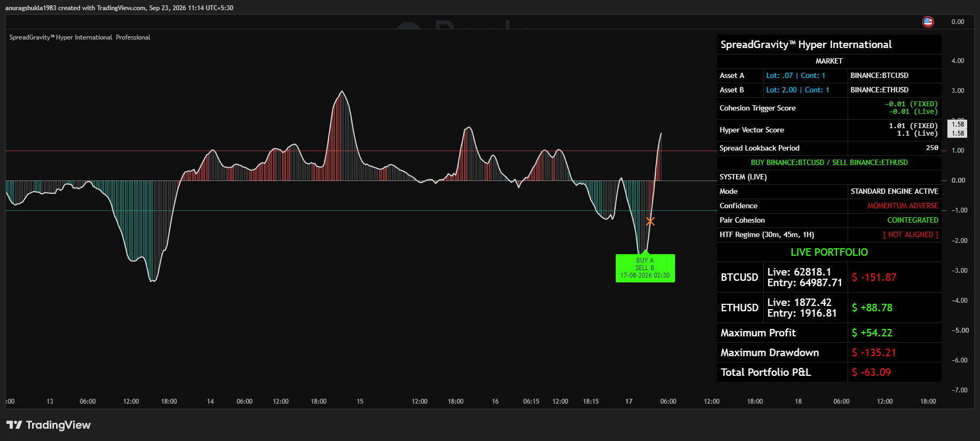This screenshot has height=441, width=980.
Task: Click the Asset A label
Action: tap(732, 76)
